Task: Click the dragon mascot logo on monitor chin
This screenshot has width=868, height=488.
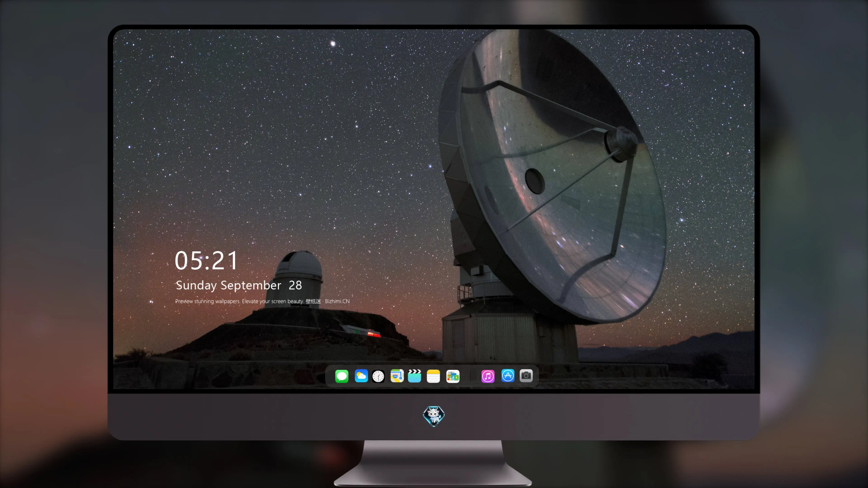Action: tap(434, 416)
